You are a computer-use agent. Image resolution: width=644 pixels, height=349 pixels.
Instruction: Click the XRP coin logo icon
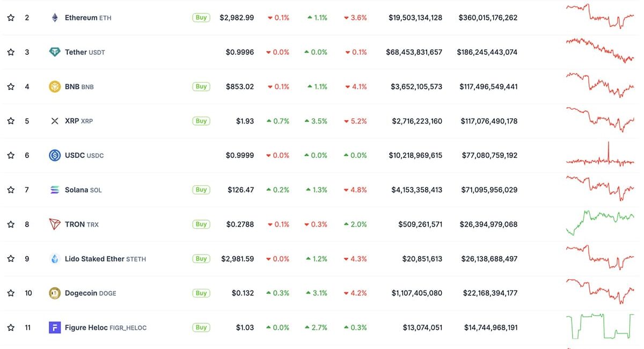tap(54, 121)
